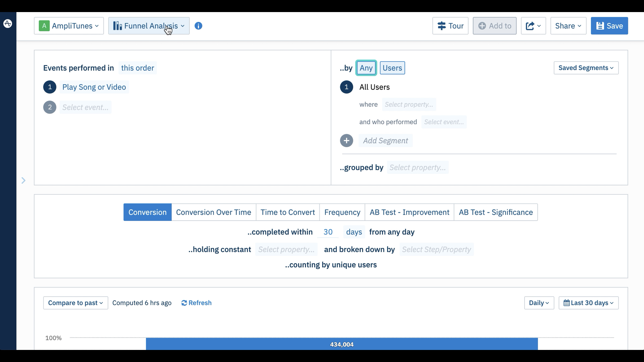This screenshot has width=644, height=362.
Task: Click the blue info icon beside Funnel Analysis
Action: (199, 26)
